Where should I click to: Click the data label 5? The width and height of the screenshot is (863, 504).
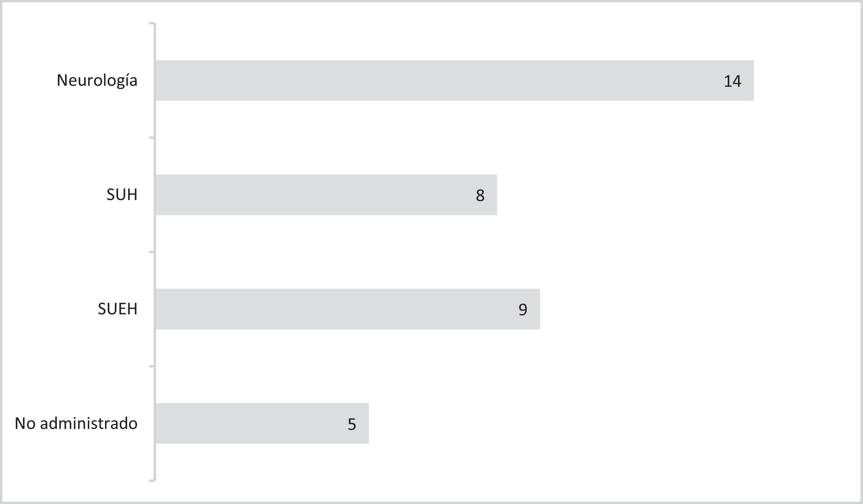pyautogui.click(x=352, y=424)
